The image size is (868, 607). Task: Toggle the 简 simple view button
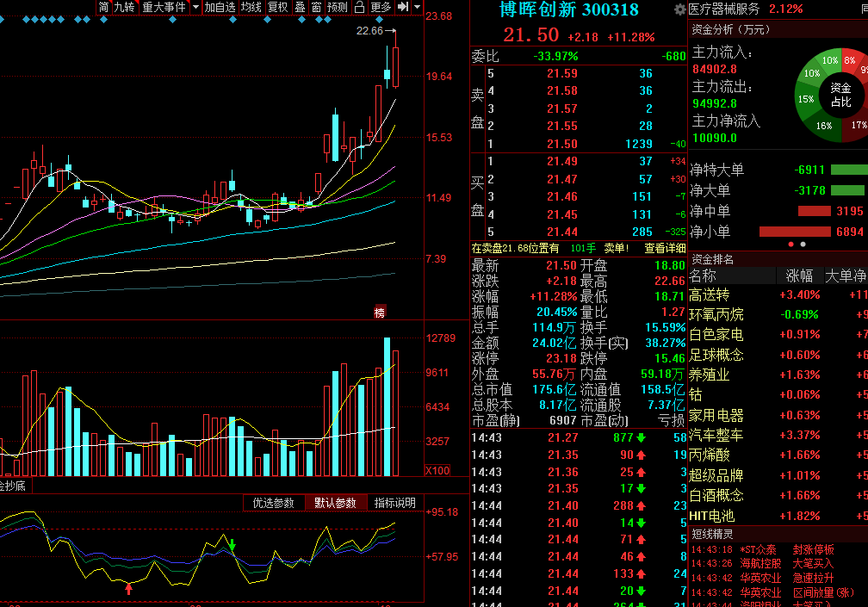tap(103, 7)
